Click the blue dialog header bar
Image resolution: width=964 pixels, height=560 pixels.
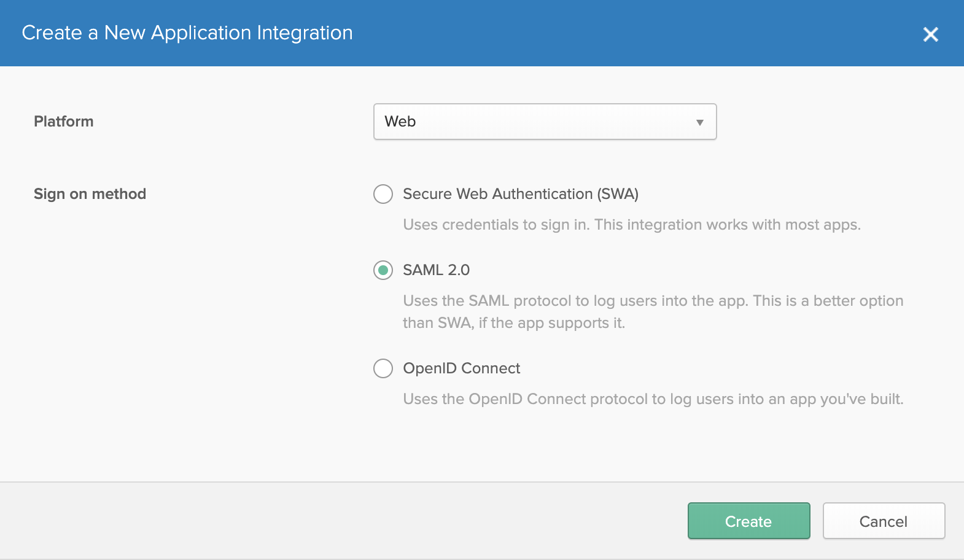[x=614, y=33]
